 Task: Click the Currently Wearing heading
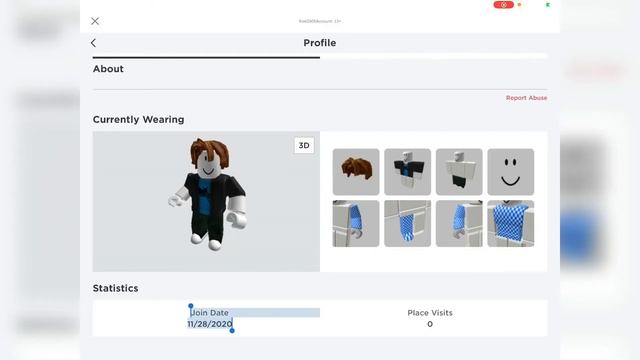pyautogui.click(x=138, y=120)
